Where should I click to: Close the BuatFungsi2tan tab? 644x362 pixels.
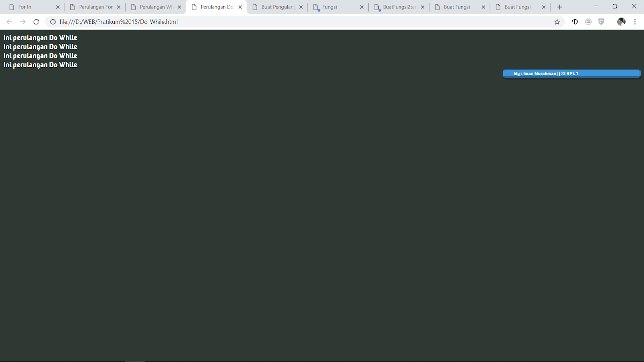[423, 7]
